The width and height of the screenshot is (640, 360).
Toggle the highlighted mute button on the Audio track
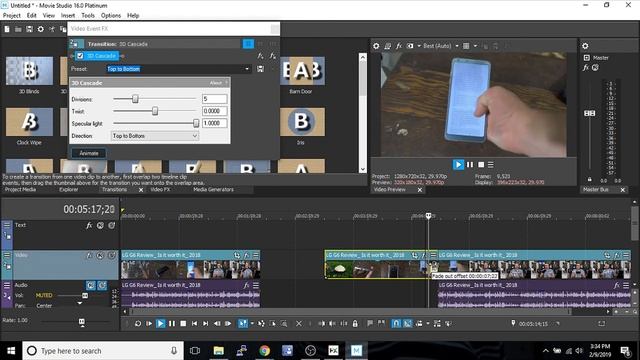click(x=91, y=285)
